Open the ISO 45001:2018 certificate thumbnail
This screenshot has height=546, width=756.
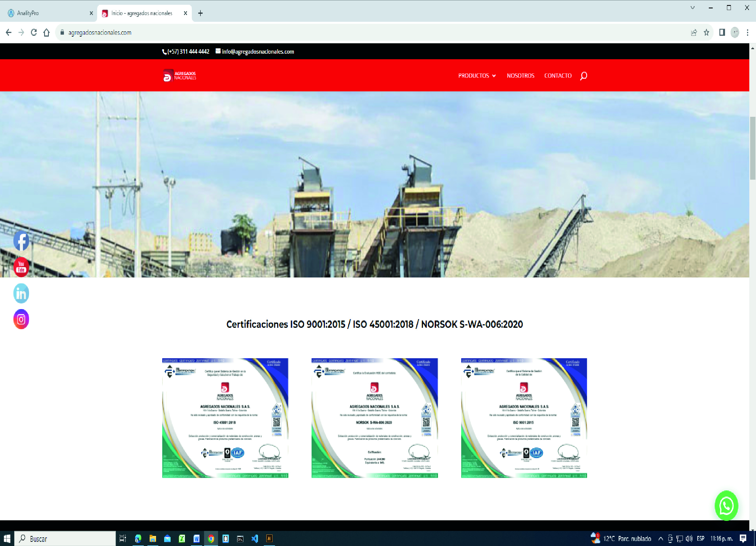point(225,418)
